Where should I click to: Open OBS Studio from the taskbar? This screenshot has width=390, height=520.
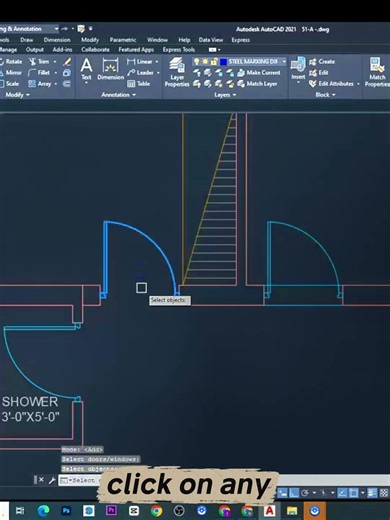click(179, 510)
